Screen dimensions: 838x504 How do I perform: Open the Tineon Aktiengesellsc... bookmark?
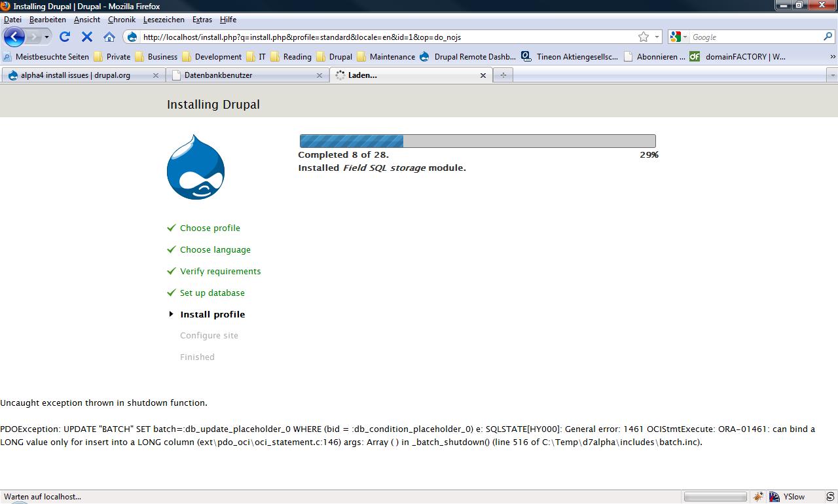pos(570,57)
